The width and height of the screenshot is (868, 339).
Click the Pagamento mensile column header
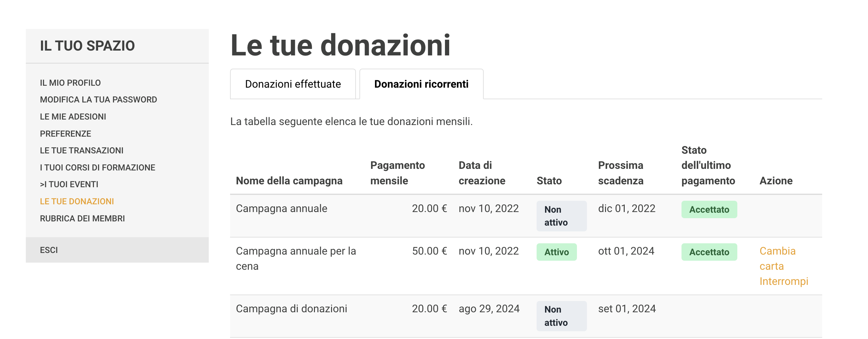coord(397,173)
